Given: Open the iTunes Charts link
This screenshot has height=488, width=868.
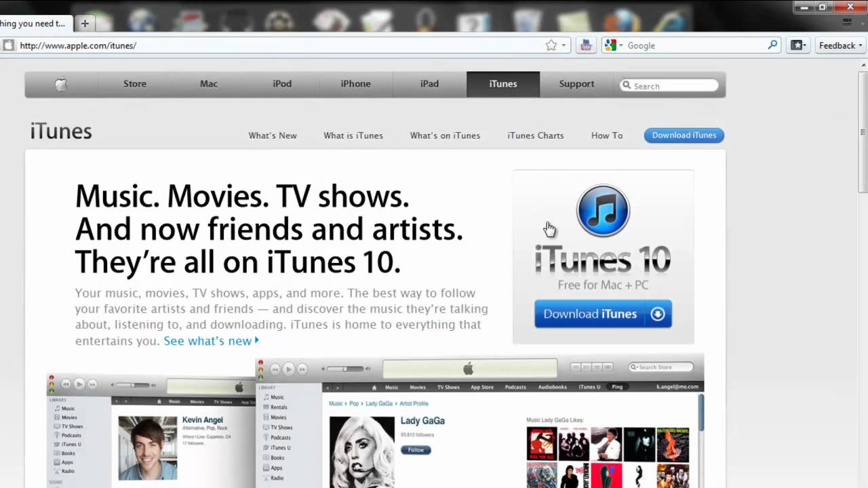Looking at the screenshot, I should point(536,136).
